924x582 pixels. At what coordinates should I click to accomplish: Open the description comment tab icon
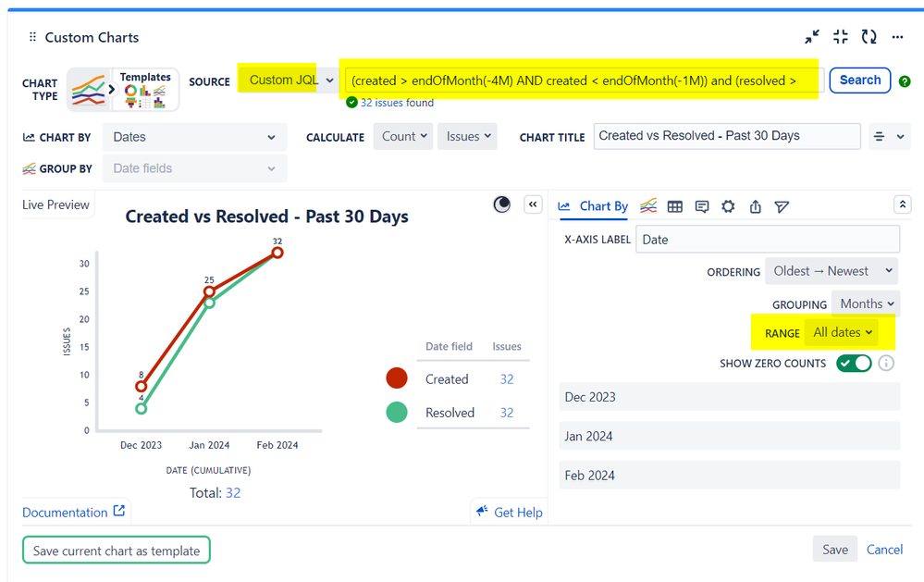[x=701, y=206]
